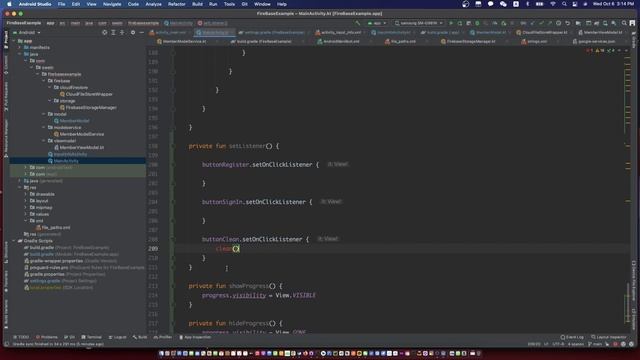640x360 pixels.
Task: Switch to the MemberModelService.kt editor tab
Action: click(184, 41)
